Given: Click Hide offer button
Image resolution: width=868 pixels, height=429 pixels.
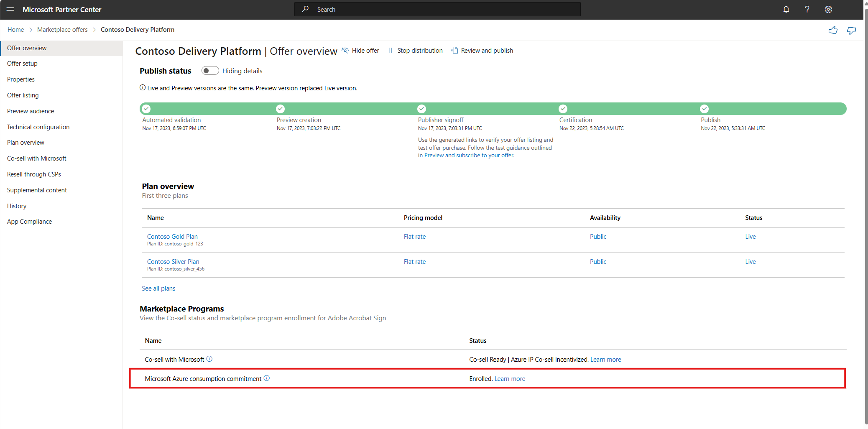Looking at the screenshot, I should coord(360,51).
